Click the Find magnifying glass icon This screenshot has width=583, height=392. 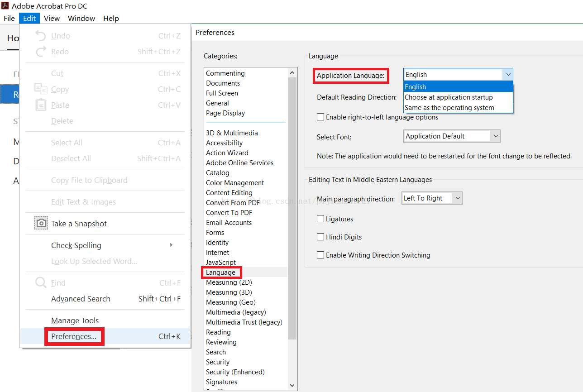point(41,282)
